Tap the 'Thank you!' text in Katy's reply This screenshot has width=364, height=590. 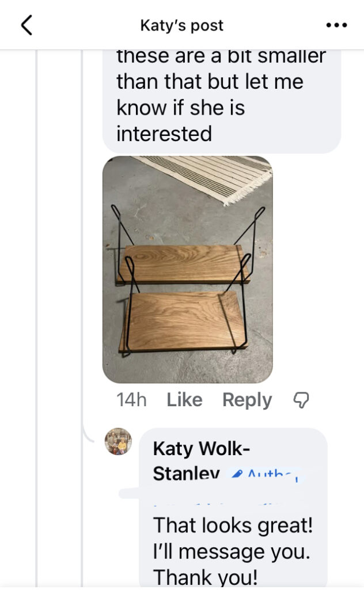click(x=205, y=576)
